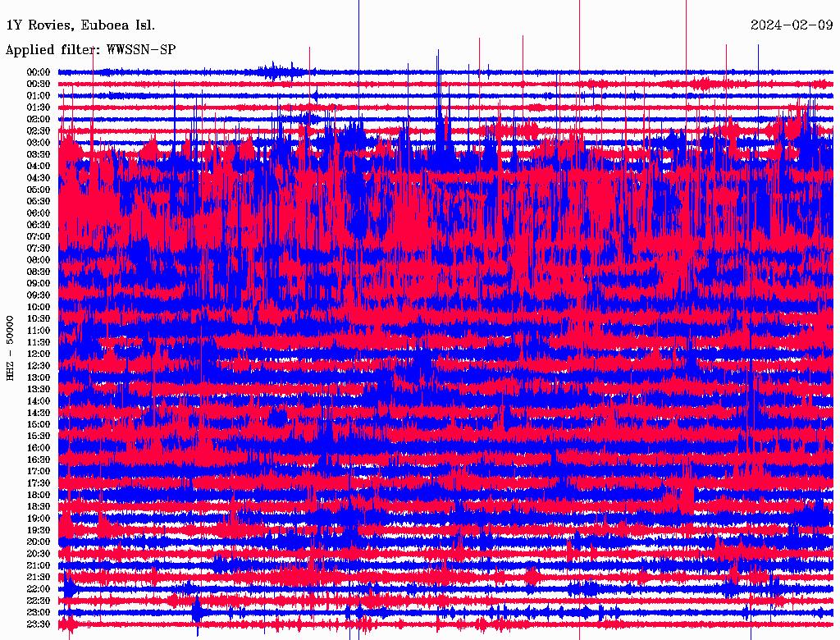Select the 14:30 time row label
840x640 pixels.
coord(39,413)
